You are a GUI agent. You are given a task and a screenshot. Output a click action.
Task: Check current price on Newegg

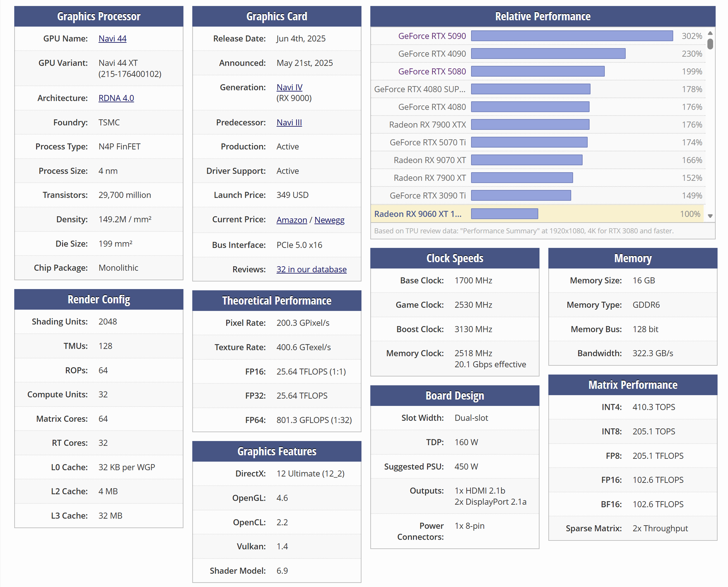[329, 220]
